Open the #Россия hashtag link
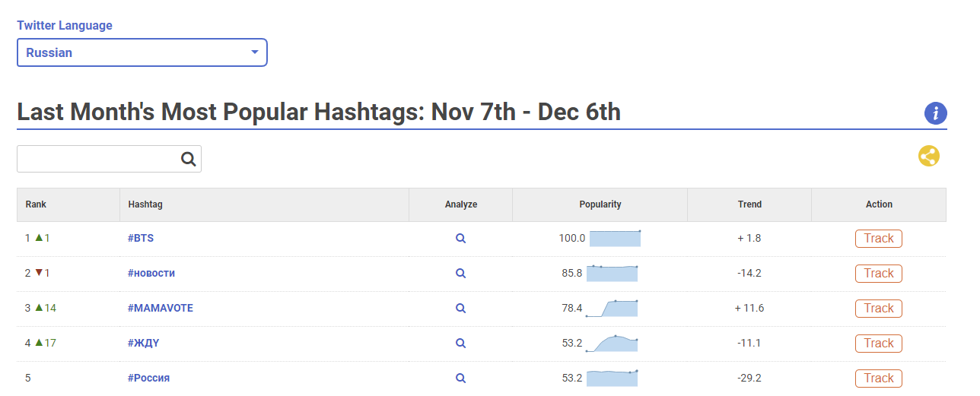 149,379
